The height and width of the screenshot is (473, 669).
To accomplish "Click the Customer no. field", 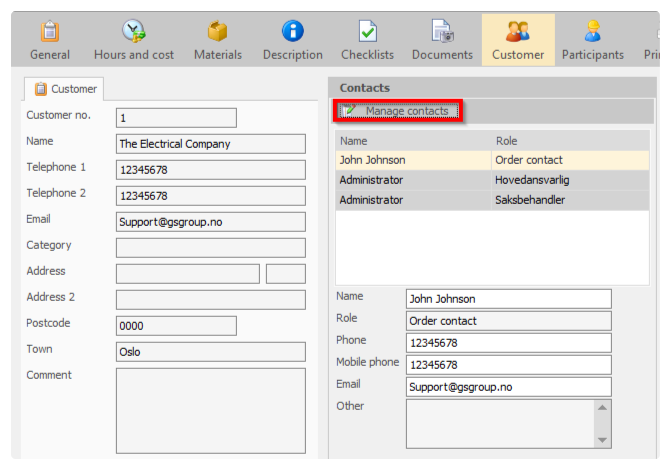I will 176,118.
